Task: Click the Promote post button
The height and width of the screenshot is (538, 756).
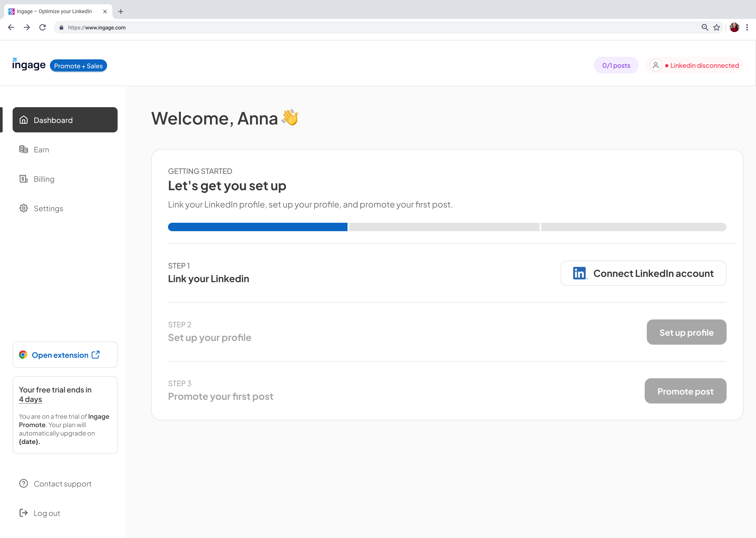Action: click(685, 391)
